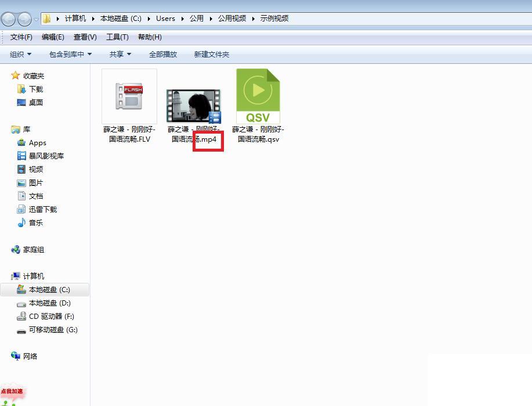This screenshot has height=406, width=532.
Task: Open the 共享 dropdown in toolbar
Action: coord(120,55)
